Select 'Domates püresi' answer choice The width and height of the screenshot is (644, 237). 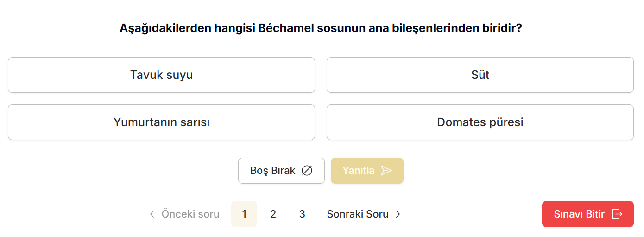click(480, 122)
